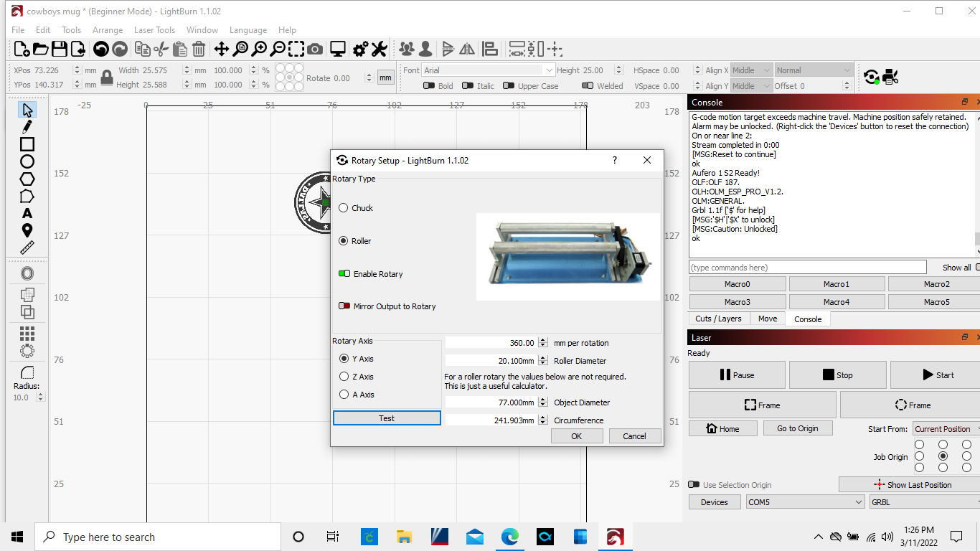Open the Laser Tools menu
This screenshot has width=980, height=551.
point(154,30)
